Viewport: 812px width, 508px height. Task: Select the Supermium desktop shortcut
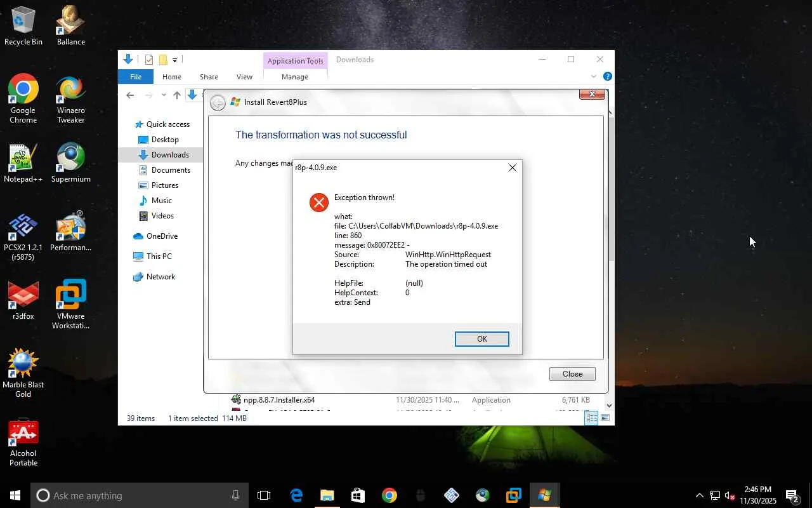(x=71, y=163)
